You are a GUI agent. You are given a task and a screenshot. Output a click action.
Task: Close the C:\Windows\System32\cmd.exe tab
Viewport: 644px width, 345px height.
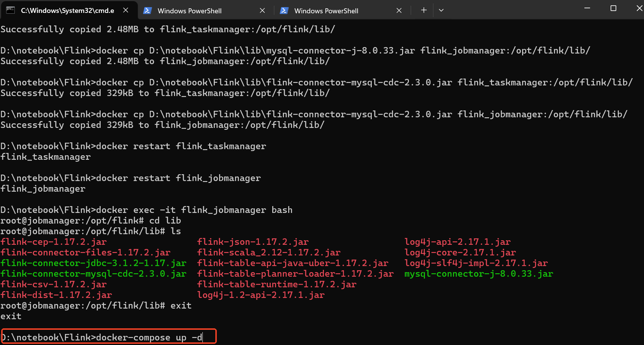126,10
